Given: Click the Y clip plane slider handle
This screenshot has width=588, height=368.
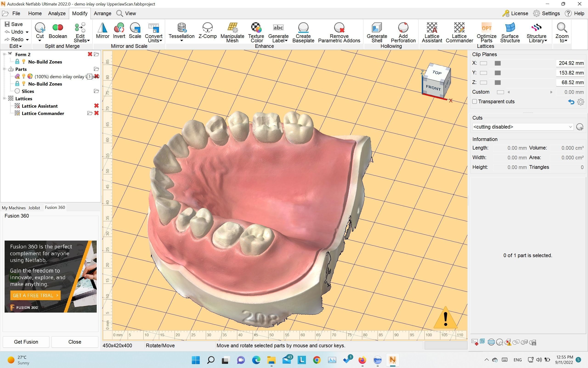Looking at the screenshot, I should (x=498, y=73).
